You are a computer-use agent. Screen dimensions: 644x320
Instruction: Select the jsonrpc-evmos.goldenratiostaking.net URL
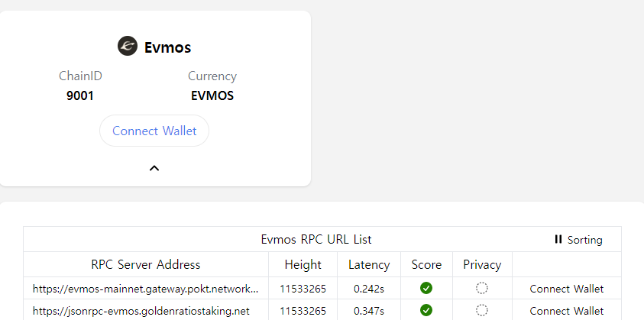141,311
